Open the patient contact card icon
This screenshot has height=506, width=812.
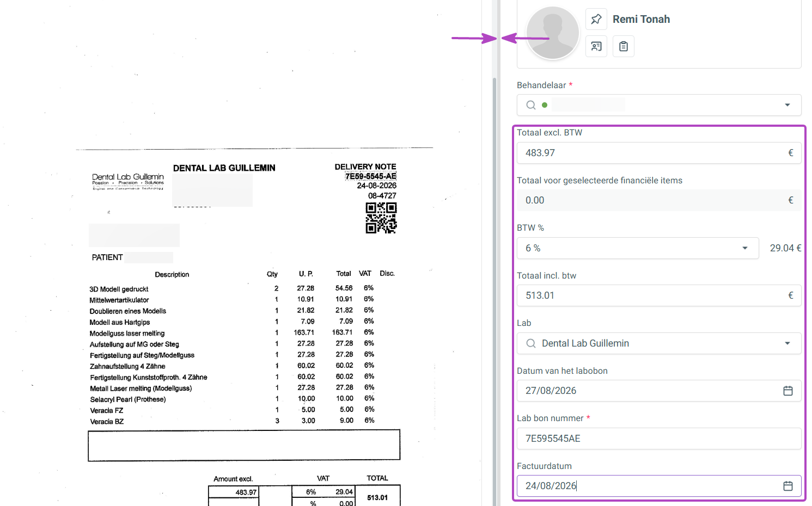tap(596, 46)
